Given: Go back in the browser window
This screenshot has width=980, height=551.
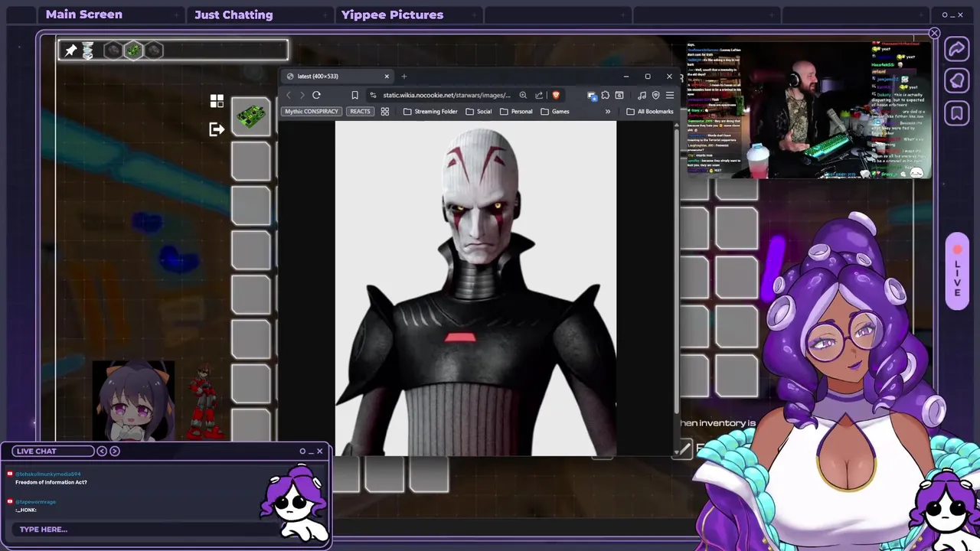Looking at the screenshot, I should 289,95.
